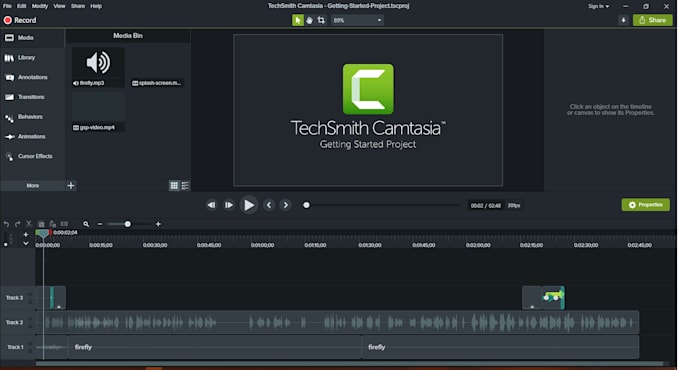Select the second firefly clip on Track 1

coord(500,347)
